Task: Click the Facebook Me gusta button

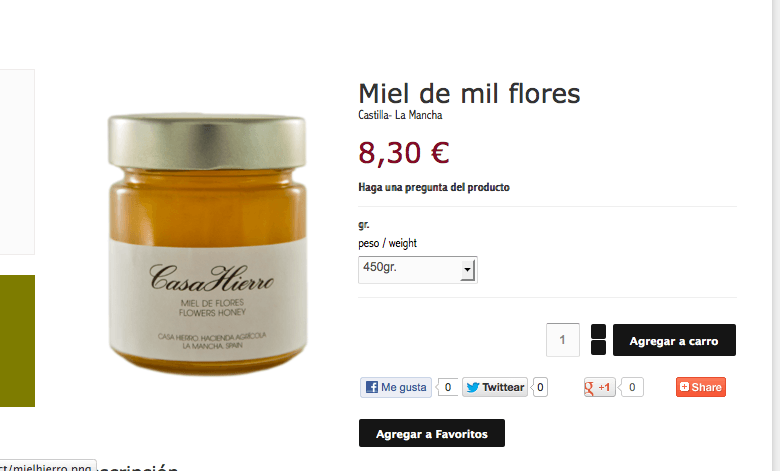Action: [x=396, y=387]
